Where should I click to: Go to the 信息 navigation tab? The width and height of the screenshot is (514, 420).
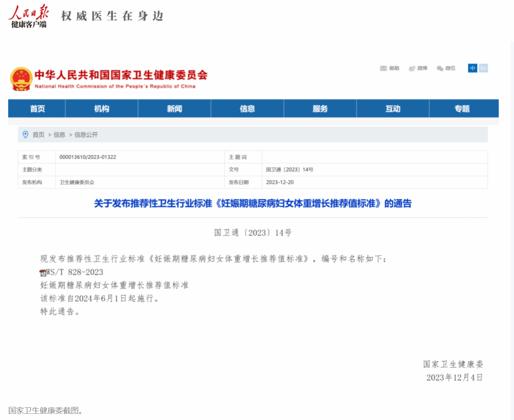pyautogui.click(x=247, y=109)
